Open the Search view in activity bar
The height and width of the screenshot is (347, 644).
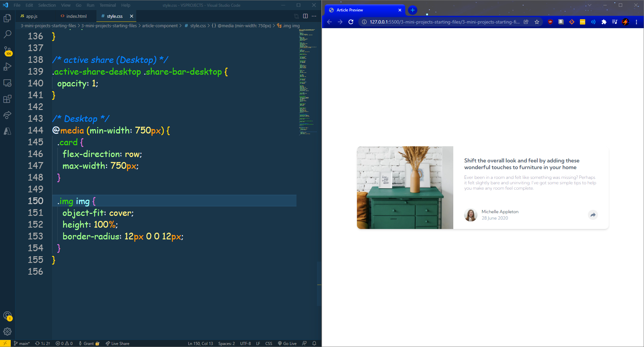click(7, 34)
